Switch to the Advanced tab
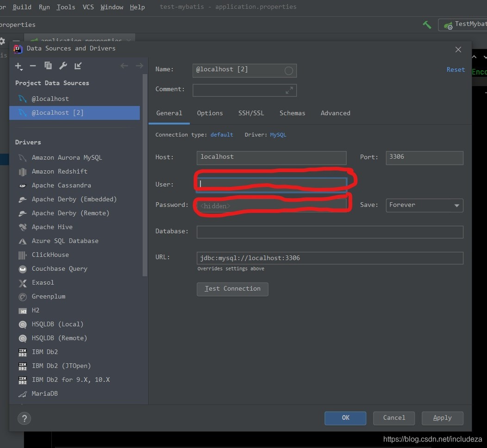This screenshot has width=487, height=448. click(x=336, y=113)
